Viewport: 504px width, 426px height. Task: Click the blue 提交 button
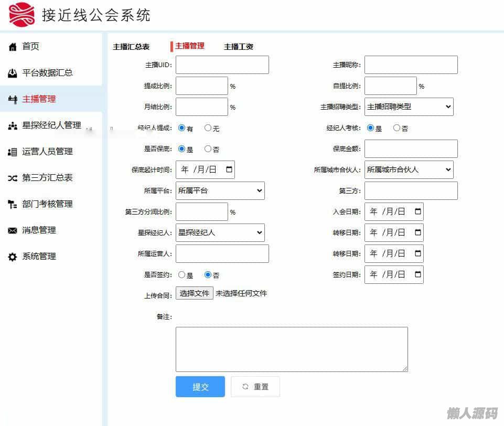pos(200,387)
